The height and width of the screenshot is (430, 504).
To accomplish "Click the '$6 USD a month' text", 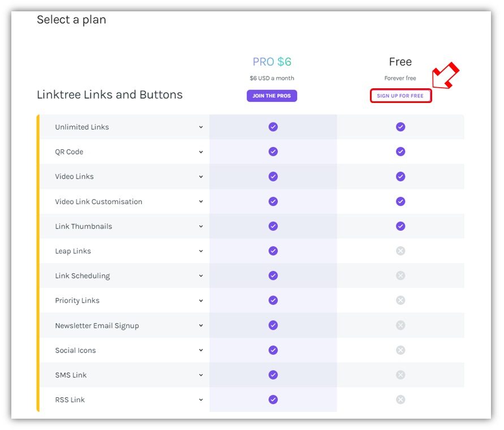I will 272,78.
